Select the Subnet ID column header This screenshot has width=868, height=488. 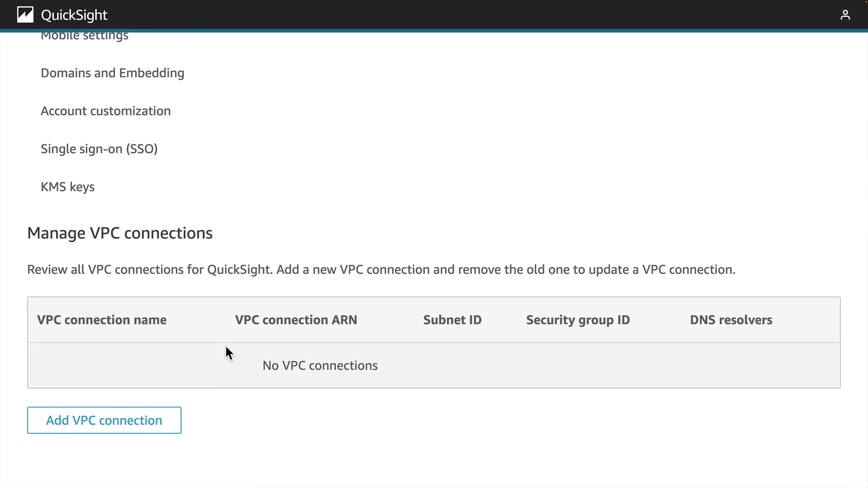pos(452,320)
